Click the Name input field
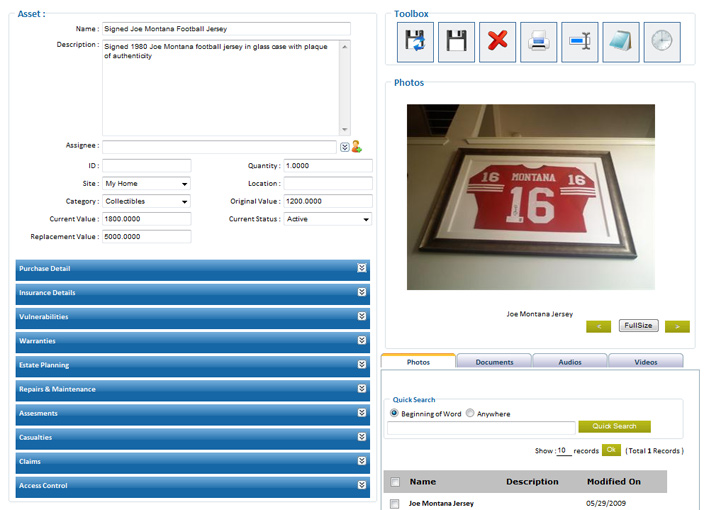This screenshot has height=510, width=704. point(226,29)
